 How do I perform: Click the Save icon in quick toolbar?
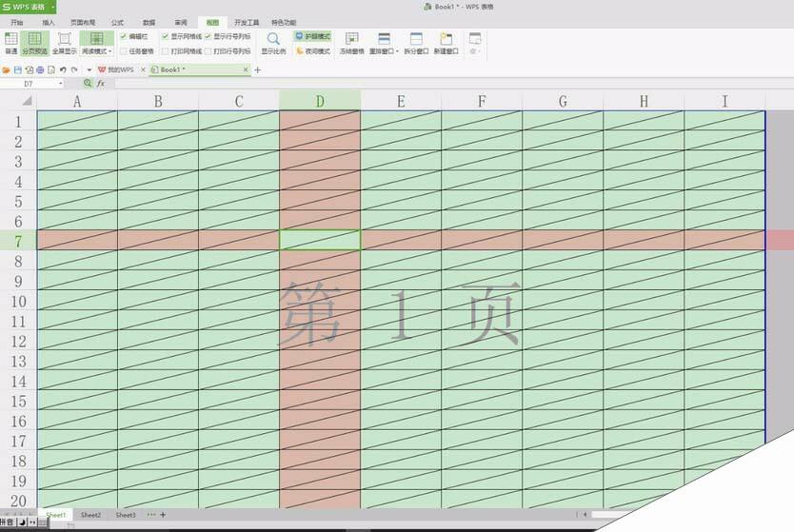[x=18, y=69]
